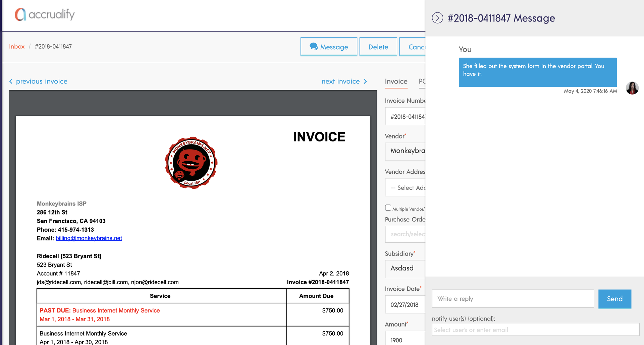This screenshot has width=644, height=345.
Task: Click the Ridecell [523 Bryant St] text
Action: point(69,256)
